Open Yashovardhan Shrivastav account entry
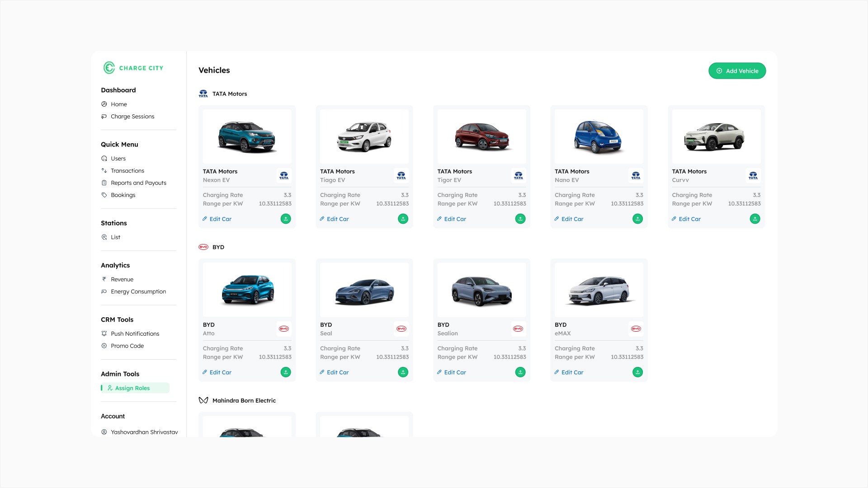 144,432
